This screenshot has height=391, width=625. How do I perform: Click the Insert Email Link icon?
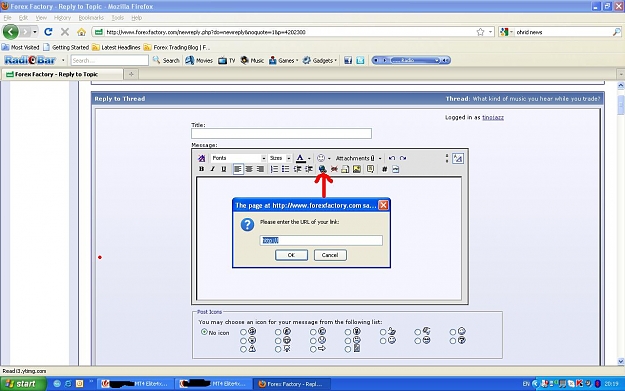345,169
